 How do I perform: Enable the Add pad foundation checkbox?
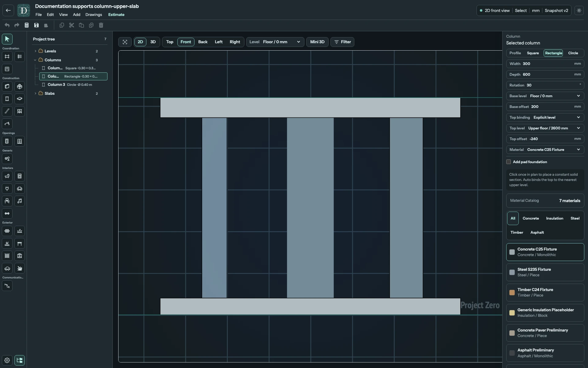(509, 162)
